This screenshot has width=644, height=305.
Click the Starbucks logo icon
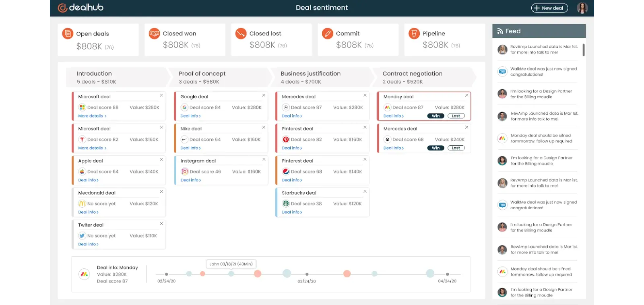click(x=286, y=204)
